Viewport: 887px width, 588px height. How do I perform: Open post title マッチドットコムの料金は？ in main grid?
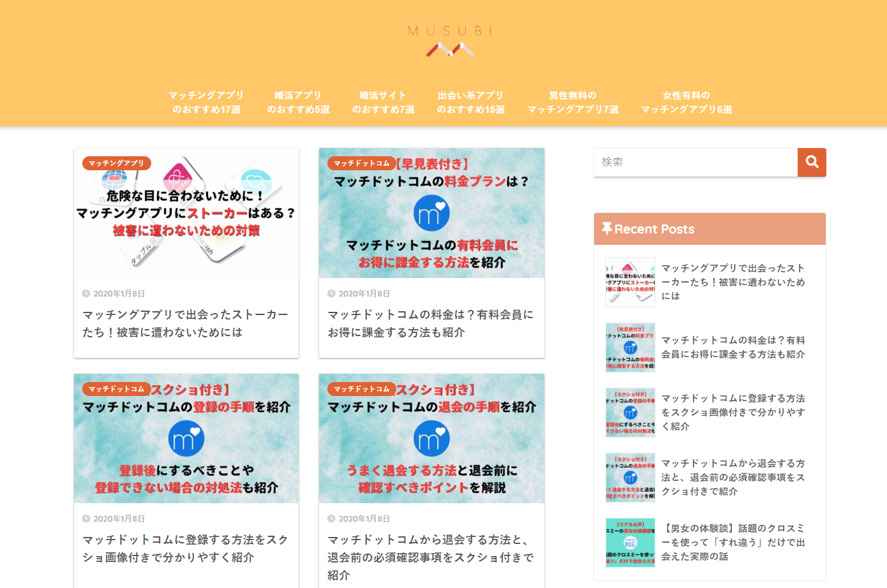click(431, 323)
